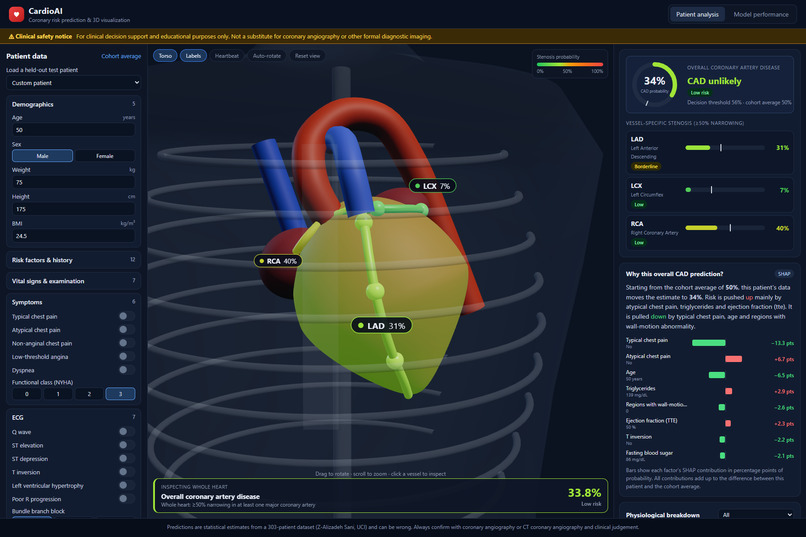Click the SHAP badge
Image resolution: width=806 pixels, height=537 pixels.
(784, 274)
